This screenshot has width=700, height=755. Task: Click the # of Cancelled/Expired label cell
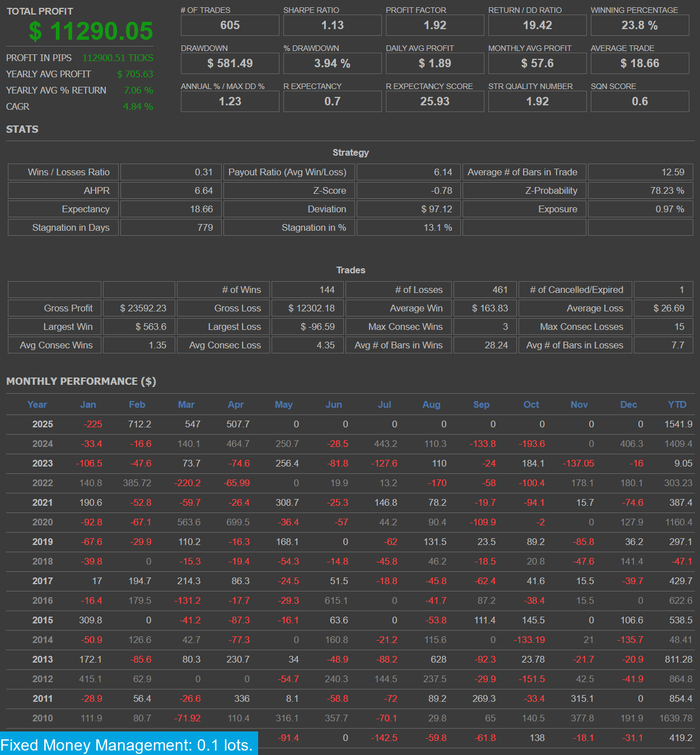tap(576, 290)
